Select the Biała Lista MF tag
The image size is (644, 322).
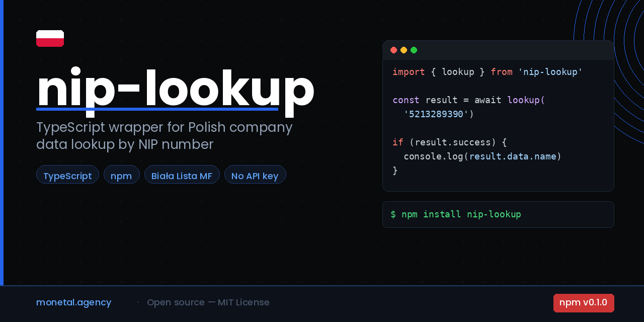click(182, 175)
